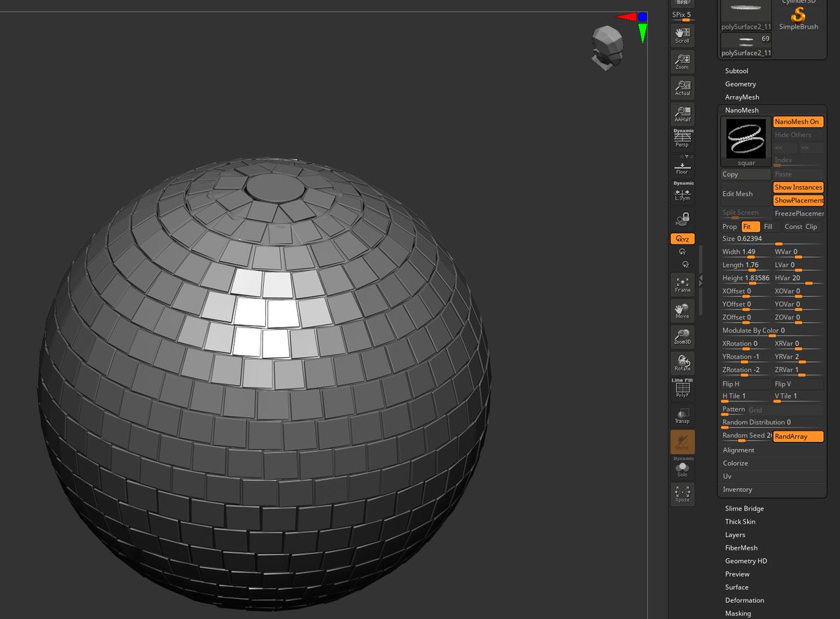The image size is (840, 619).
Task: Click the BPR render button
Action: 682,3
